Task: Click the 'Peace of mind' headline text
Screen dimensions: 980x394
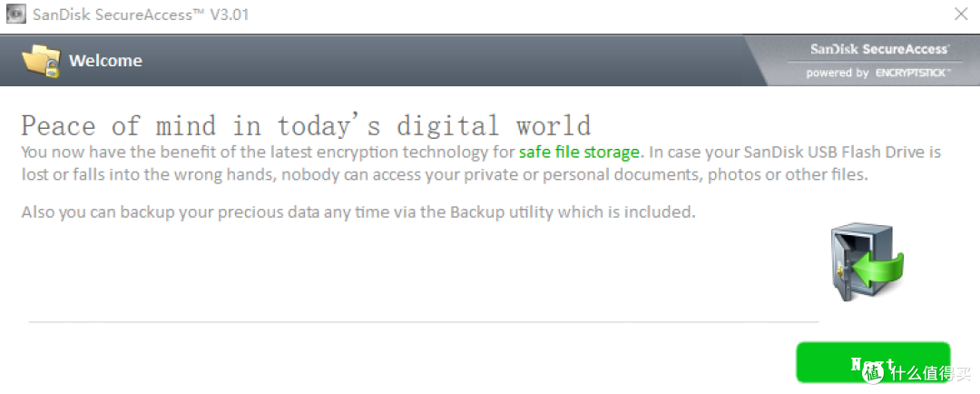Action: [306, 125]
